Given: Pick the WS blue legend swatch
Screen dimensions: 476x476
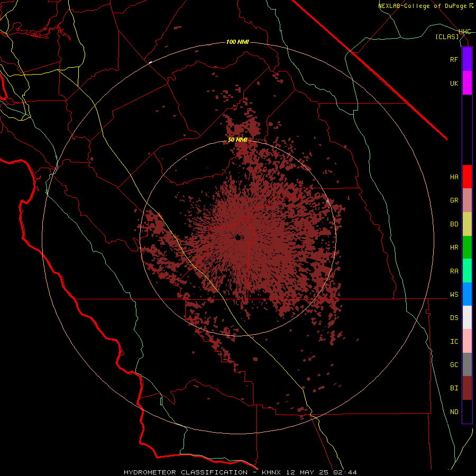Looking at the screenshot, I should [x=467, y=294].
